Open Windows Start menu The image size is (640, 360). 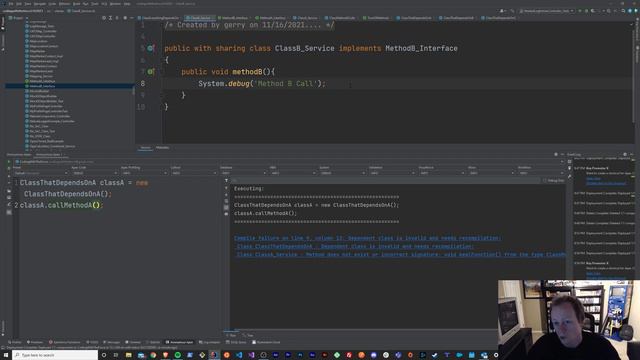pyautogui.click(x=6, y=355)
